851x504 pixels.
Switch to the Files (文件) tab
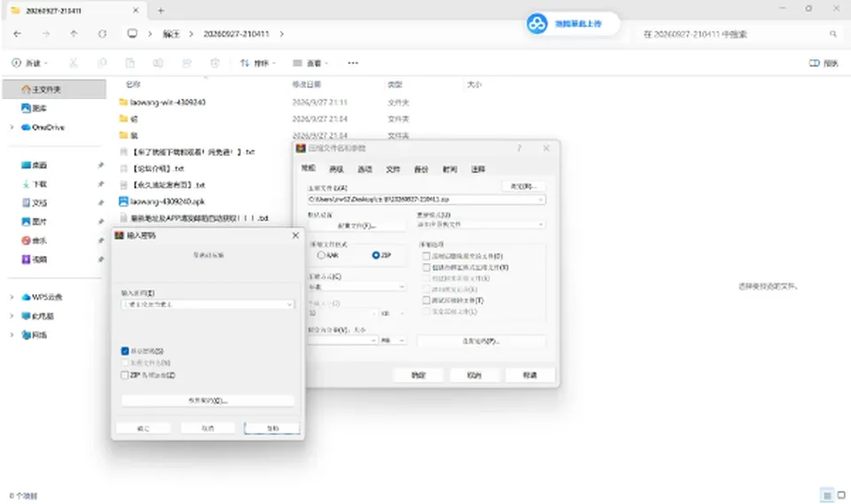[393, 169]
